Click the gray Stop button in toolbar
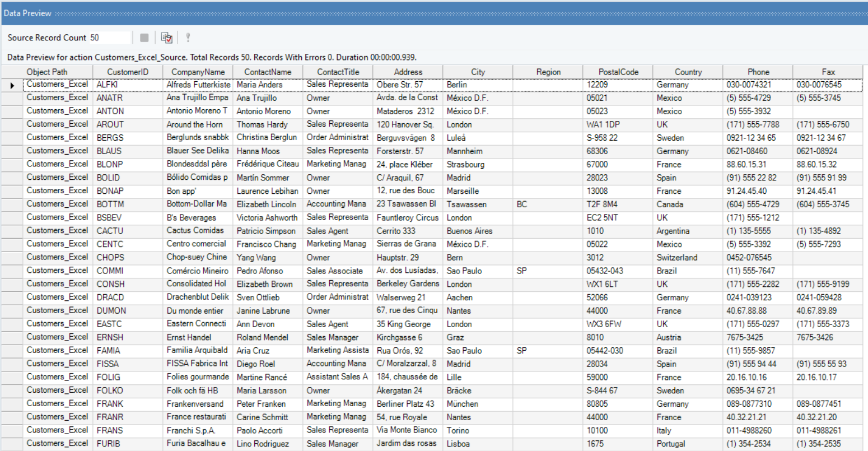The width and height of the screenshot is (868, 451). pos(144,38)
